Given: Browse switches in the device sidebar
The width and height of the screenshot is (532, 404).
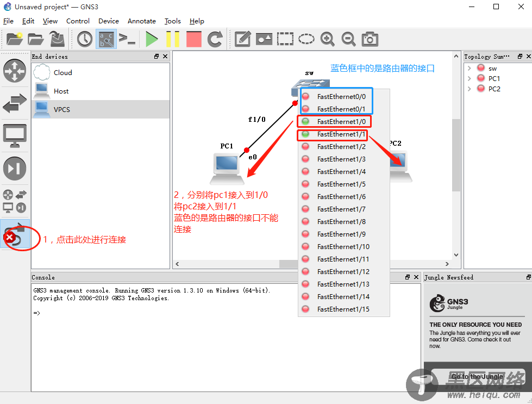Looking at the screenshot, I should 15,103.
